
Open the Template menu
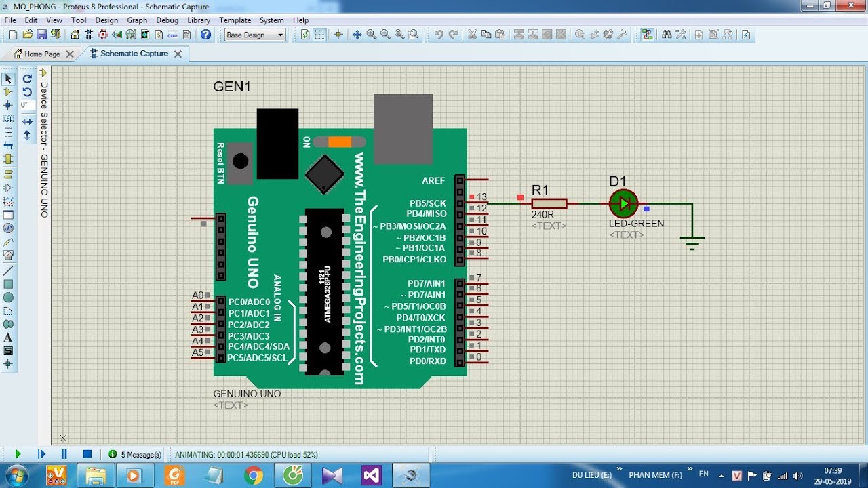pos(235,20)
